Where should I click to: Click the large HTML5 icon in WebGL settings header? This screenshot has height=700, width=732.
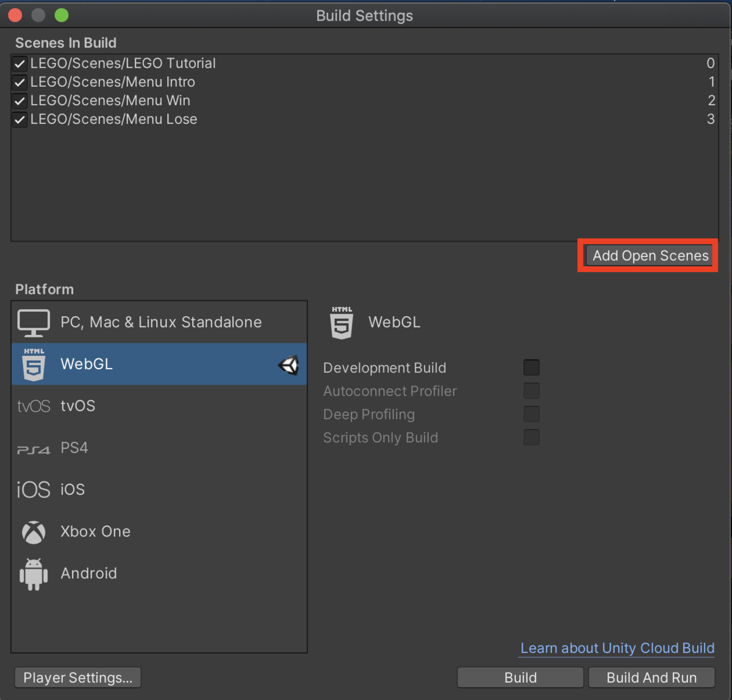coord(342,323)
